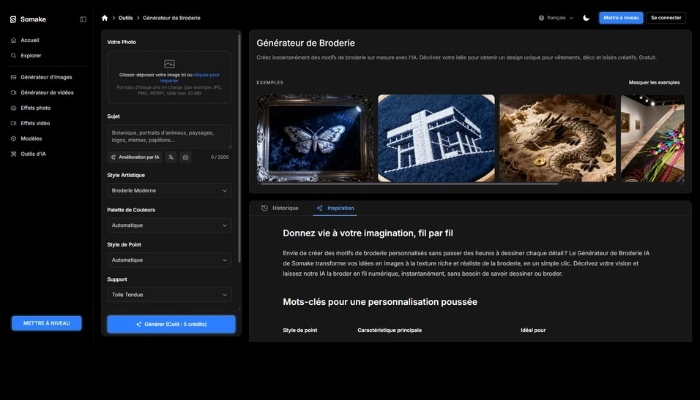This screenshot has height=400, width=700.
Task: Open the white building embroidery example
Action: (x=436, y=138)
